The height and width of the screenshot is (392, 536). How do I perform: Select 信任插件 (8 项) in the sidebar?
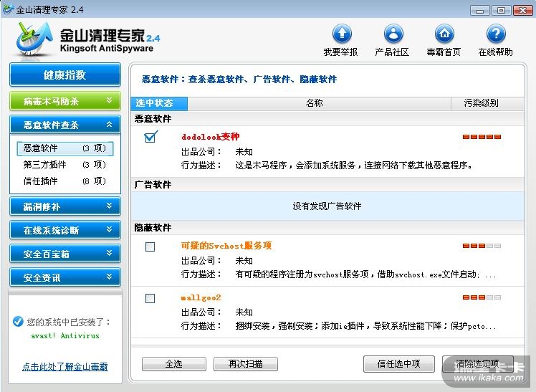click(x=65, y=181)
